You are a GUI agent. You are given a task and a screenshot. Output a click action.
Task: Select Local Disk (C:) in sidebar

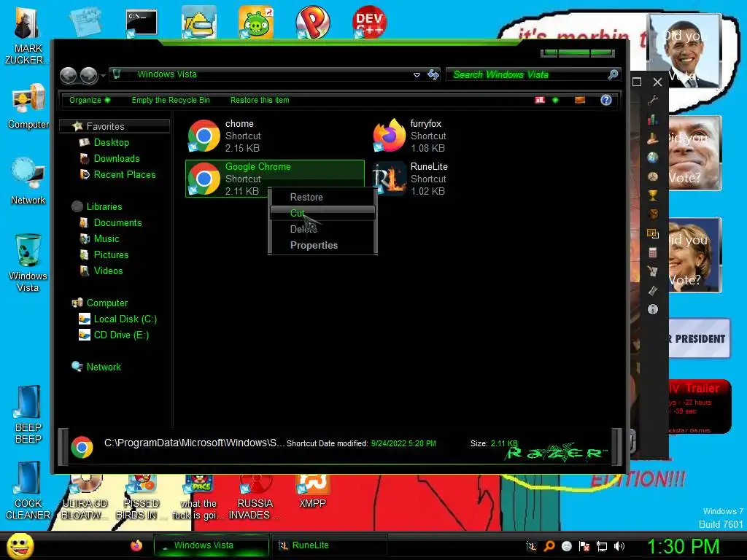(x=125, y=319)
